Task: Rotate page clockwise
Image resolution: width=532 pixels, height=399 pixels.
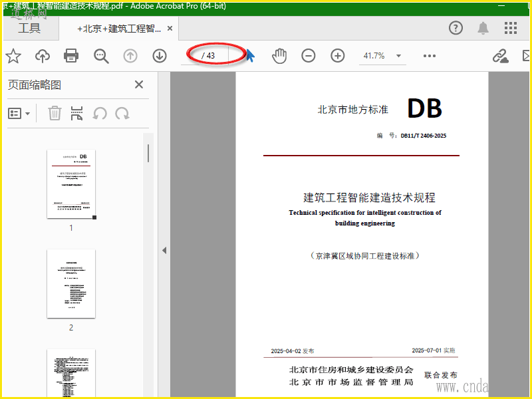Action: point(122,113)
